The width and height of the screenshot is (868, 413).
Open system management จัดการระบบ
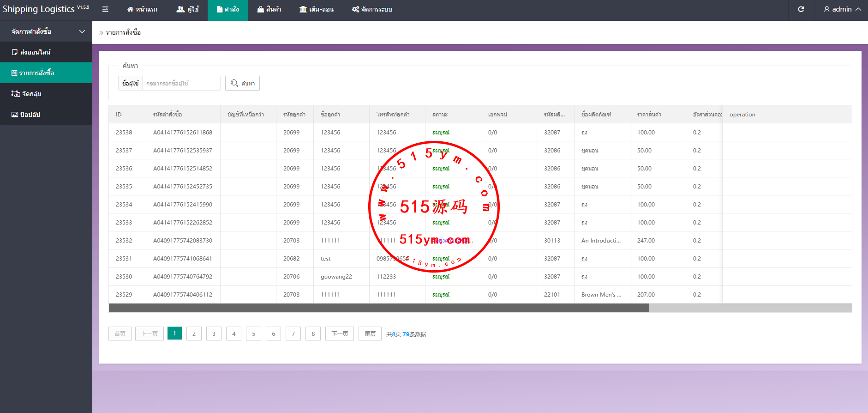[372, 9]
